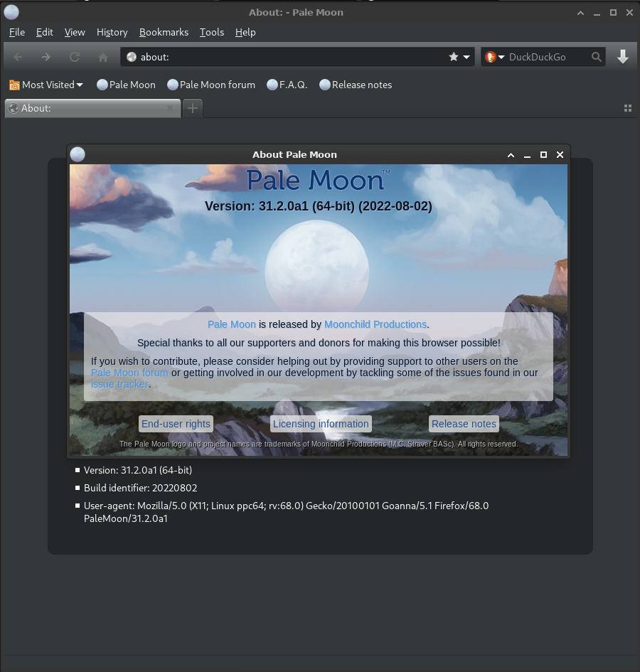Open the F.A.Q. bookmark
This screenshot has width=640, height=672.
(287, 85)
